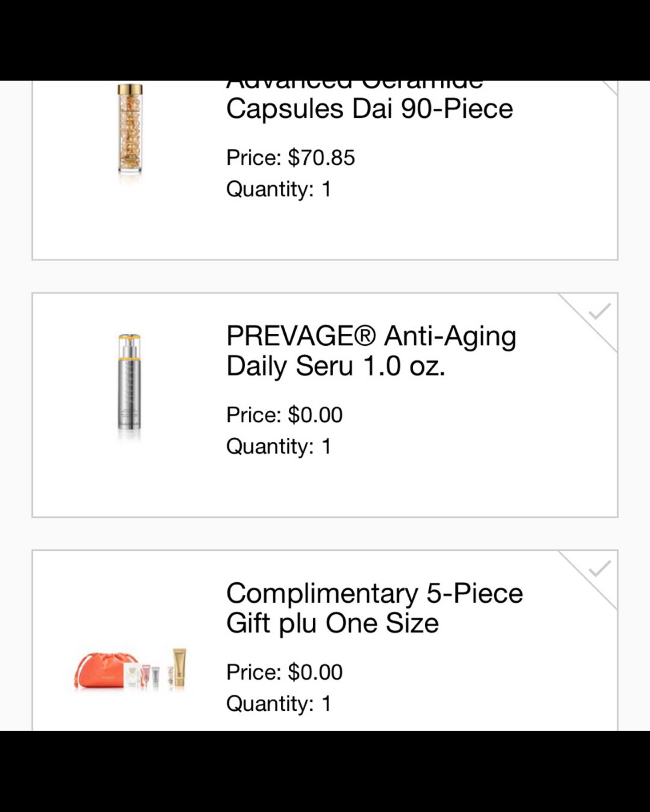Select Quantity: 1 under PREVAGE serum
This screenshot has height=812, width=650.
tap(279, 447)
